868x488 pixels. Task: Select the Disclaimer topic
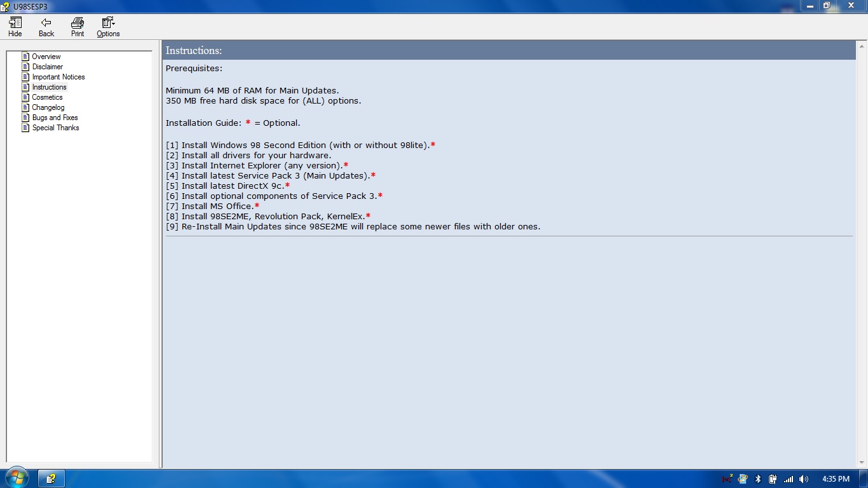(48, 67)
